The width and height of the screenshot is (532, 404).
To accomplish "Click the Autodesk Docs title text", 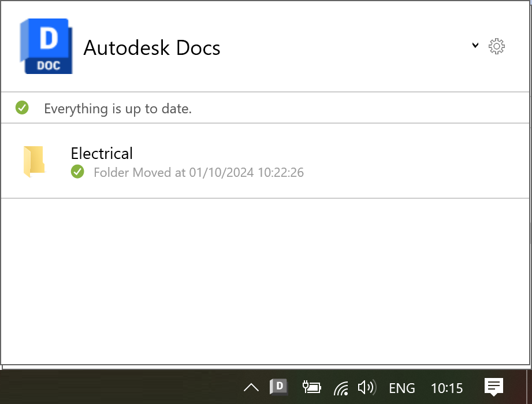I will point(152,47).
